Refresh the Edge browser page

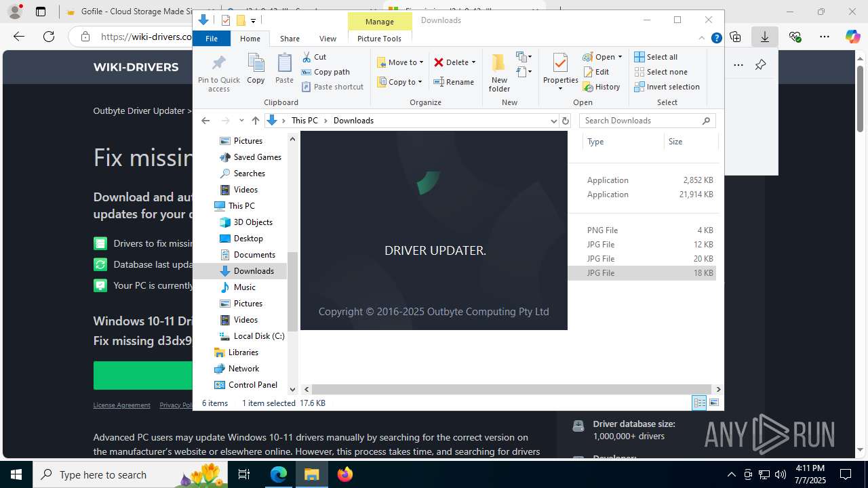pyautogui.click(x=49, y=37)
